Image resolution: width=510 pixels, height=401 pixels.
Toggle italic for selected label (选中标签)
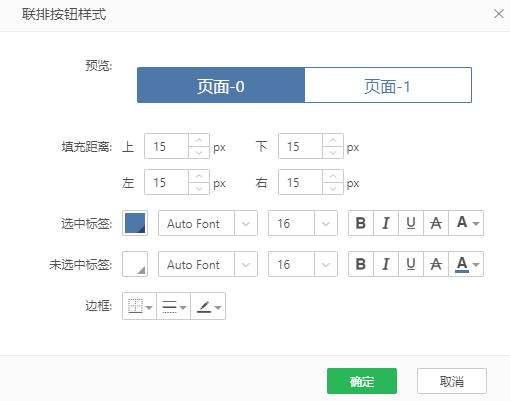pos(386,223)
